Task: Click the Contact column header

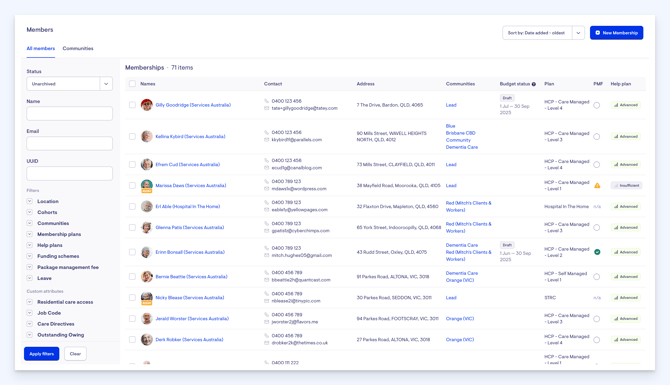Action: coord(273,84)
